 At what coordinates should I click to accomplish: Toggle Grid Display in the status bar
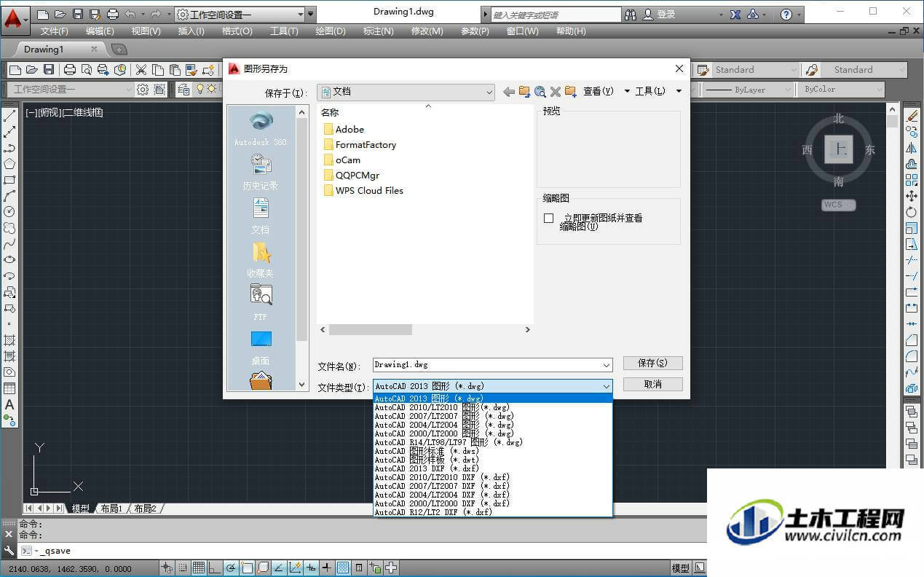198,568
